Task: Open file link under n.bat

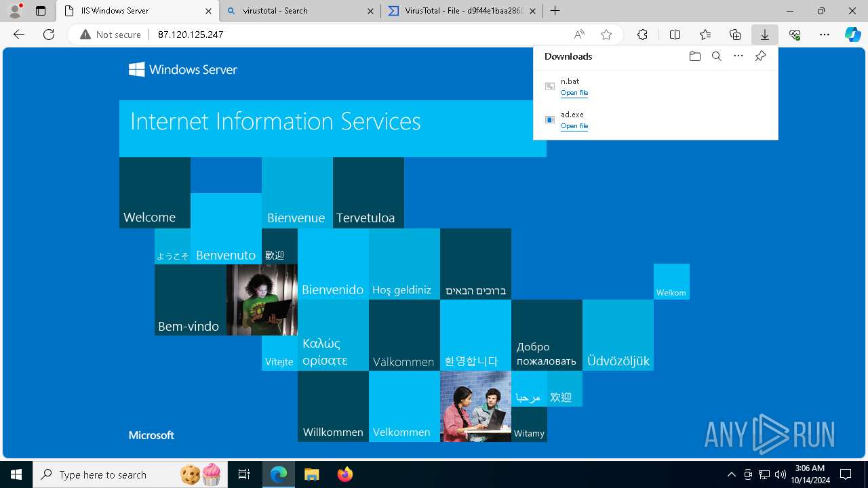Action: (x=574, y=93)
